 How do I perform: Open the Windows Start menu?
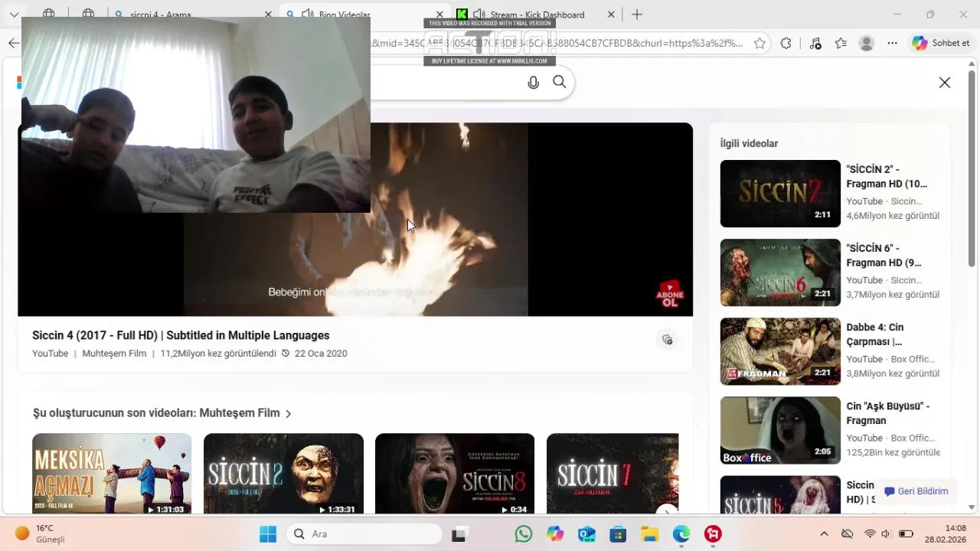click(x=267, y=534)
